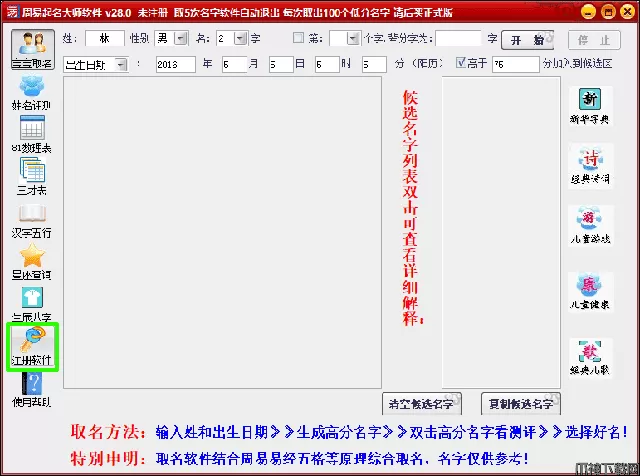
Task: Open the star query icon in the sidebar
Action: coord(32,261)
